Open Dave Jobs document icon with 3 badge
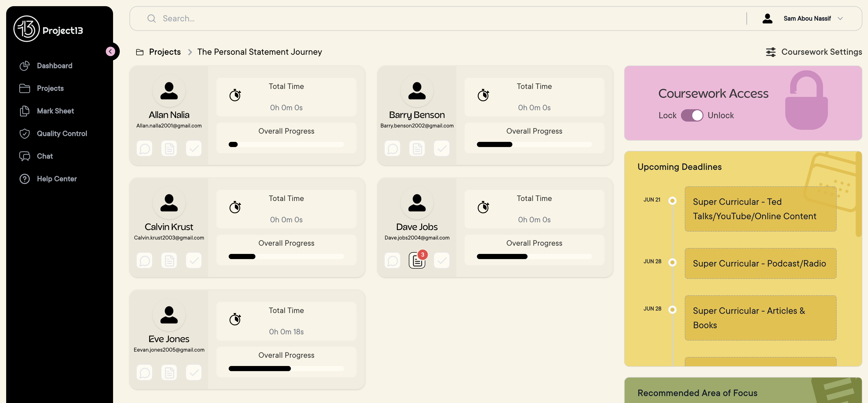This screenshot has height=403, width=868. pos(417,260)
